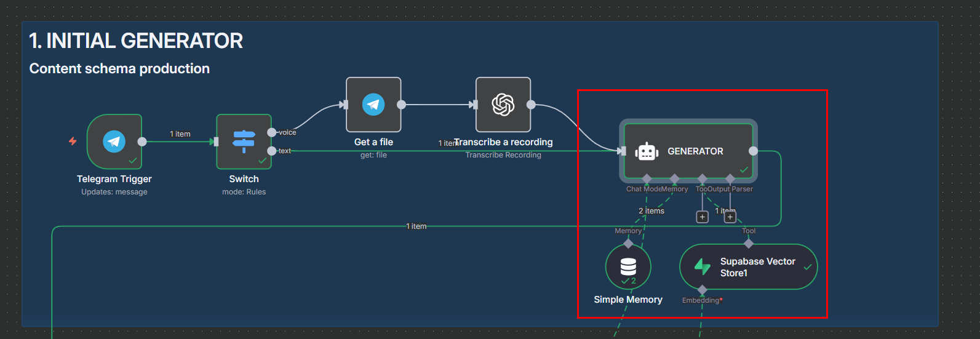Viewport: 980px width, 339px height.
Task: Click the Switch node's text output connector
Action: (x=271, y=151)
